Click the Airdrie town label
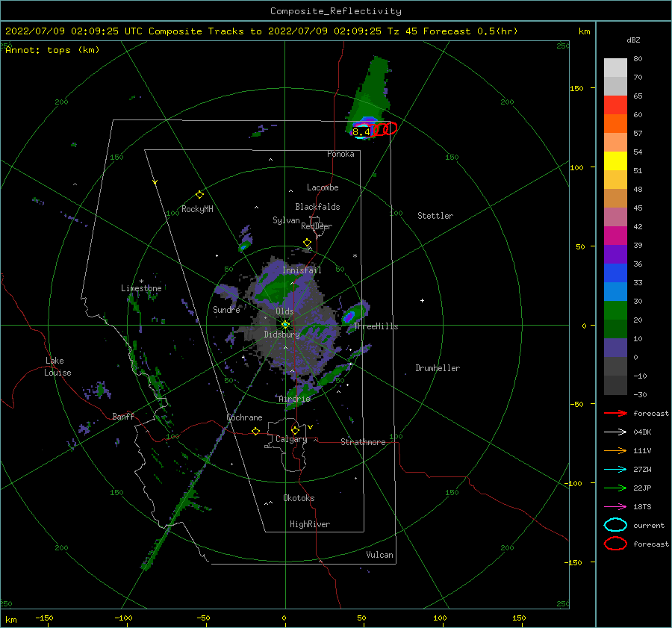Viewport: 672px width, 628px height. pos(294,399)
